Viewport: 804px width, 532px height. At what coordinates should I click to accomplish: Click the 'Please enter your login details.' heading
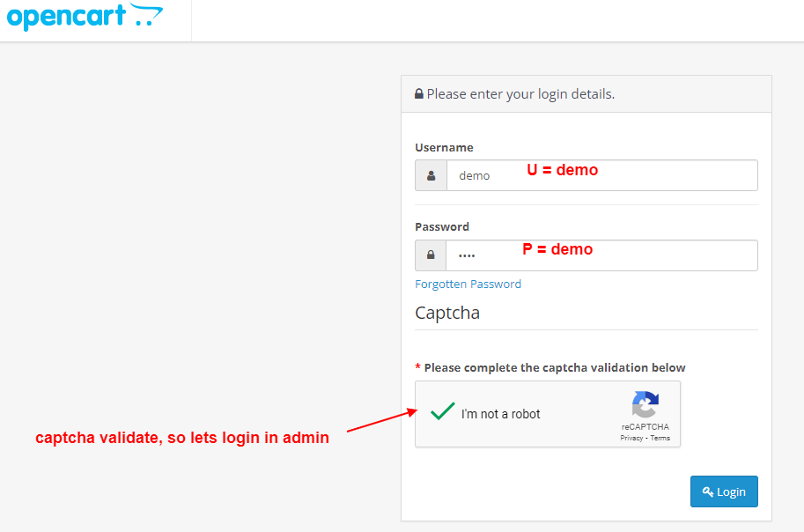click(x=520, y=94)
